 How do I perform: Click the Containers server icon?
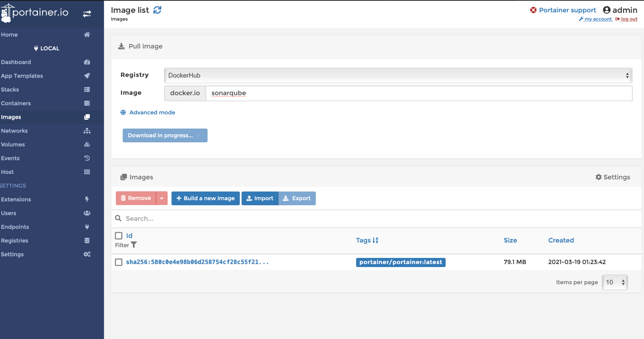tap(87, 103)
